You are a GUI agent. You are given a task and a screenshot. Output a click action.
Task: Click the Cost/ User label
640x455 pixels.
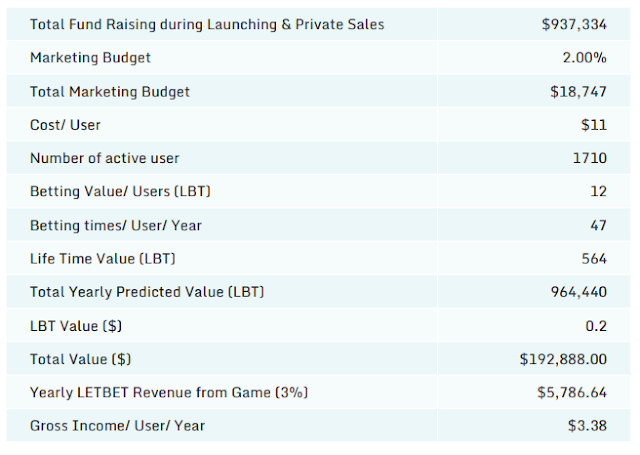67,125
